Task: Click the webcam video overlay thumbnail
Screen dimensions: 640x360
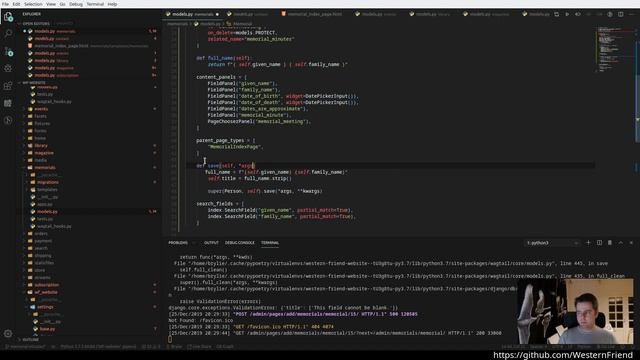Action: click(x=575, y=311)
